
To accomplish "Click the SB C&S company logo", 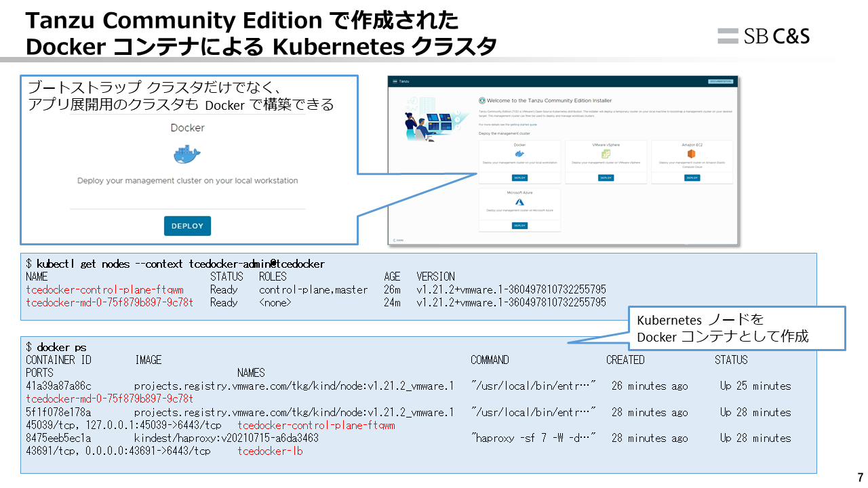I will pos(764,36).
